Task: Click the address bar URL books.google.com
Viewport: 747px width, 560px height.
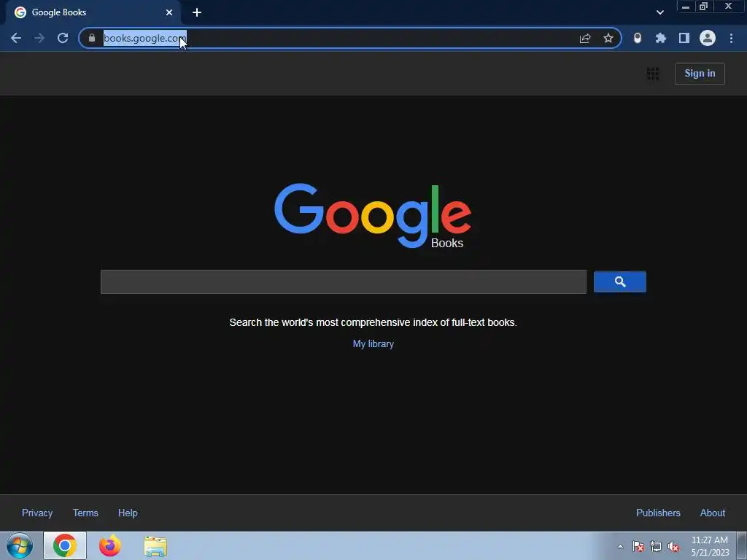Action: pyautogui.click(x=145, y=38)
